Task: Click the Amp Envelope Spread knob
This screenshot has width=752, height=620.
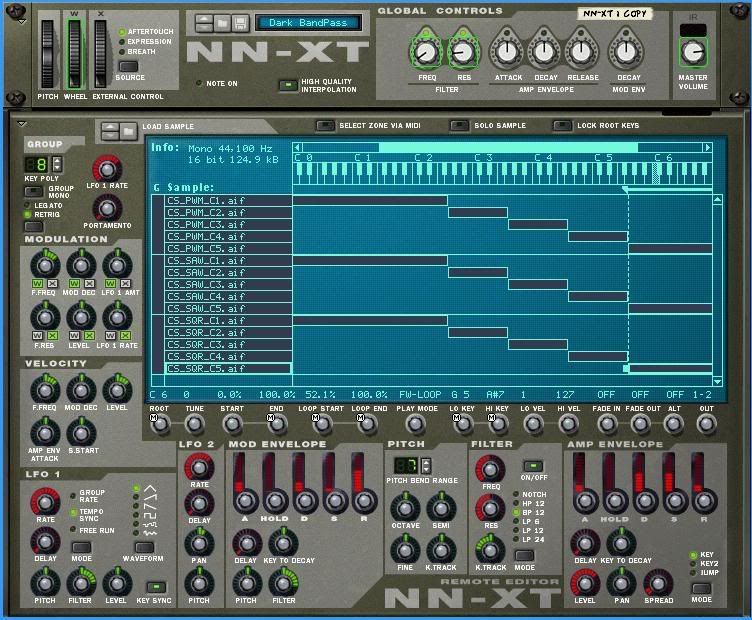Action: point(658,582)
